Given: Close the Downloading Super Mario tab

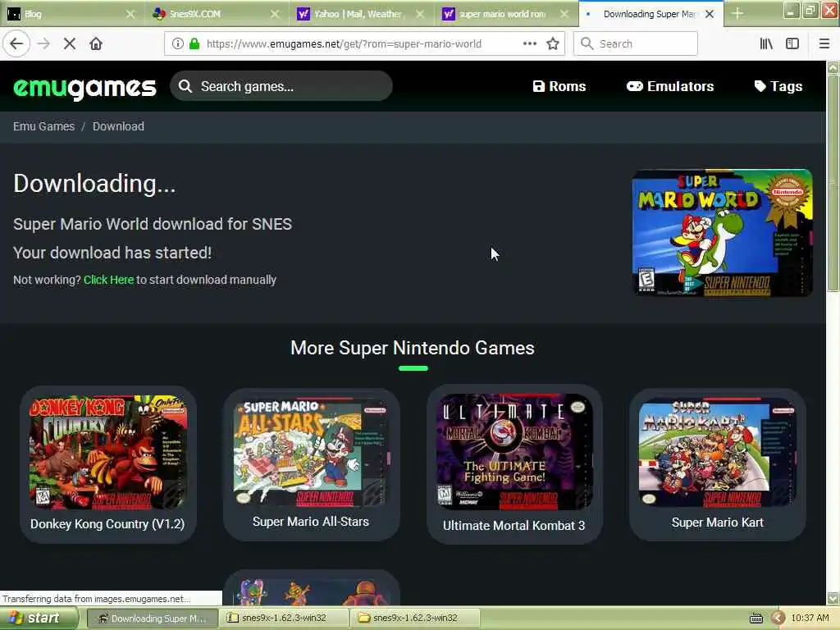Looking at the screenshot, I should [x=710, y=14].
